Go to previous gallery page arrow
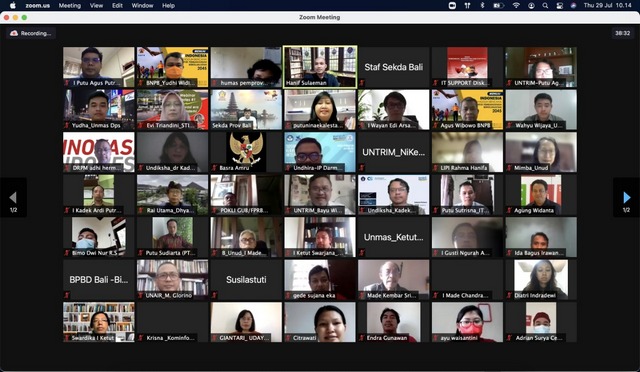This screenshot has width=640, height=372. 13,198
